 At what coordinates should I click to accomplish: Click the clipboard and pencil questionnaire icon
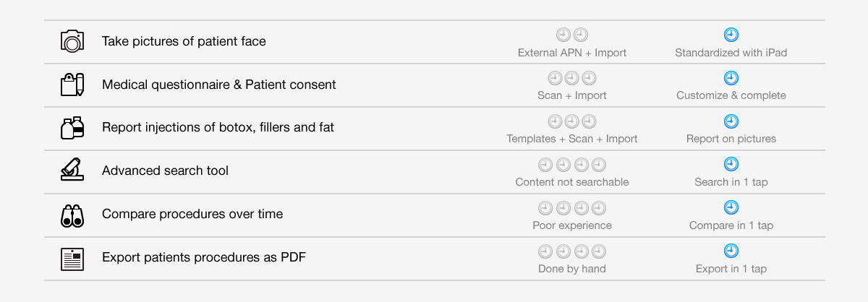72,85
